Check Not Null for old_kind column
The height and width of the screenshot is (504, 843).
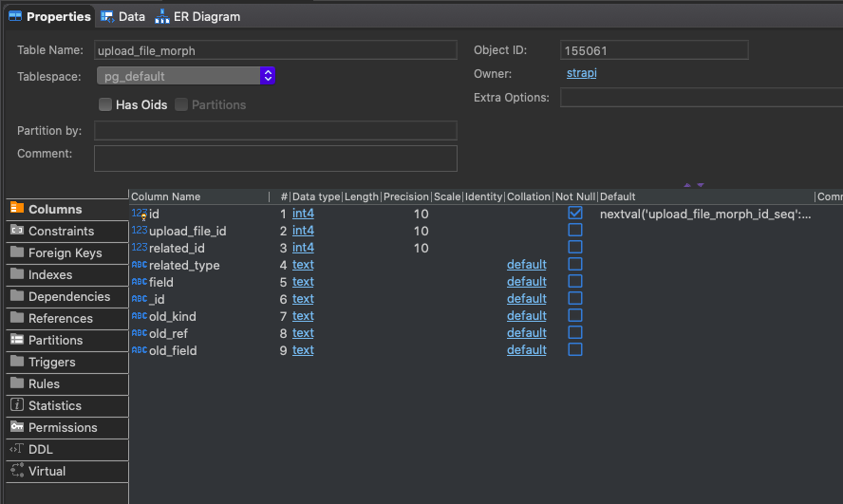(574, 315)
